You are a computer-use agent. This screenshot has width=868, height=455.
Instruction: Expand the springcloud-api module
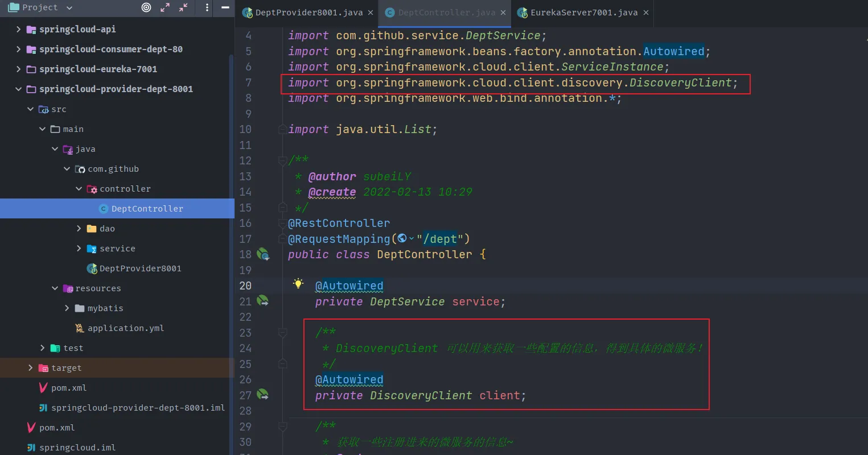(19, 29)
